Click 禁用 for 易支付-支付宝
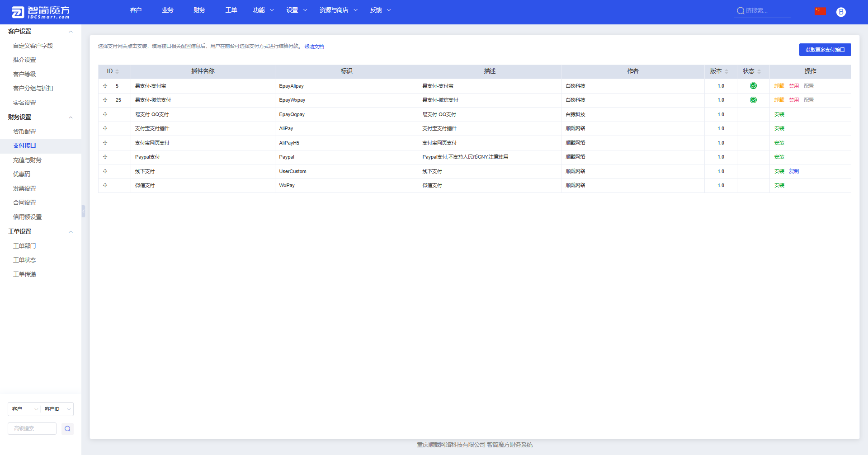 [x=794, y=86]
